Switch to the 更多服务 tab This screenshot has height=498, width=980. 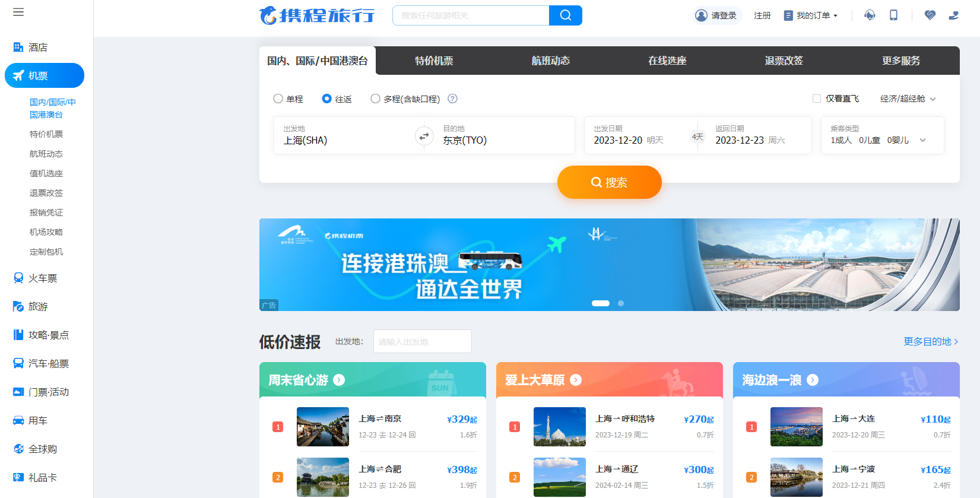[x=901, y=61]
